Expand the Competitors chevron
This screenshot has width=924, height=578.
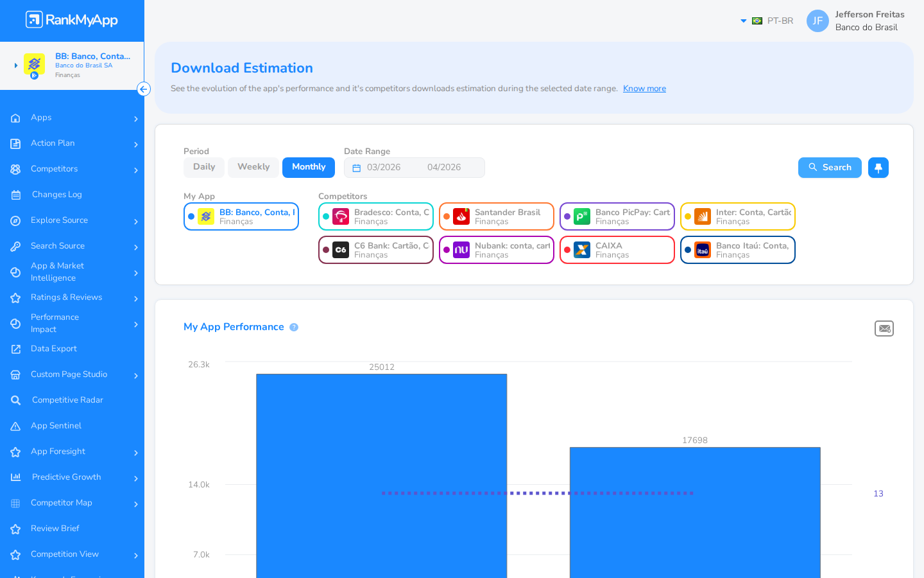[136, 170]
